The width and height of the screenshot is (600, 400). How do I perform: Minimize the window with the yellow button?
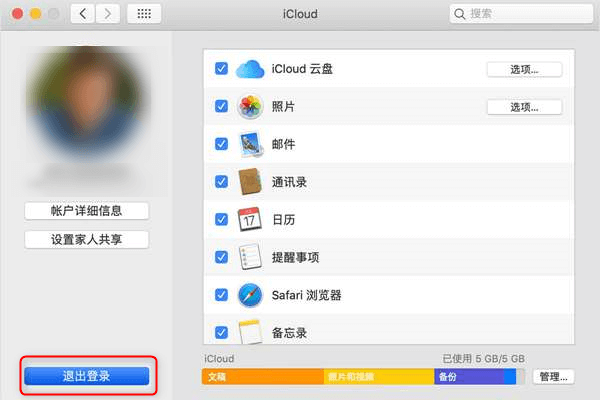point(36,14)
